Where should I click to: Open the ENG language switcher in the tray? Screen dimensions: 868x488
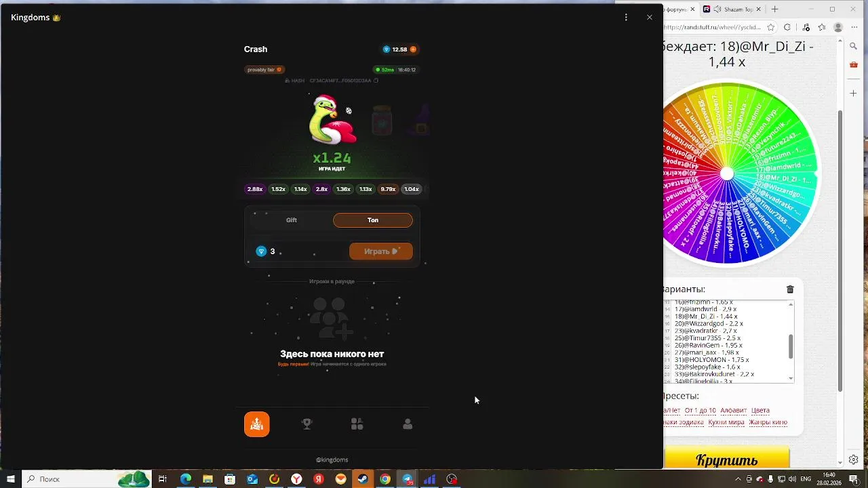tap(806, 479)
